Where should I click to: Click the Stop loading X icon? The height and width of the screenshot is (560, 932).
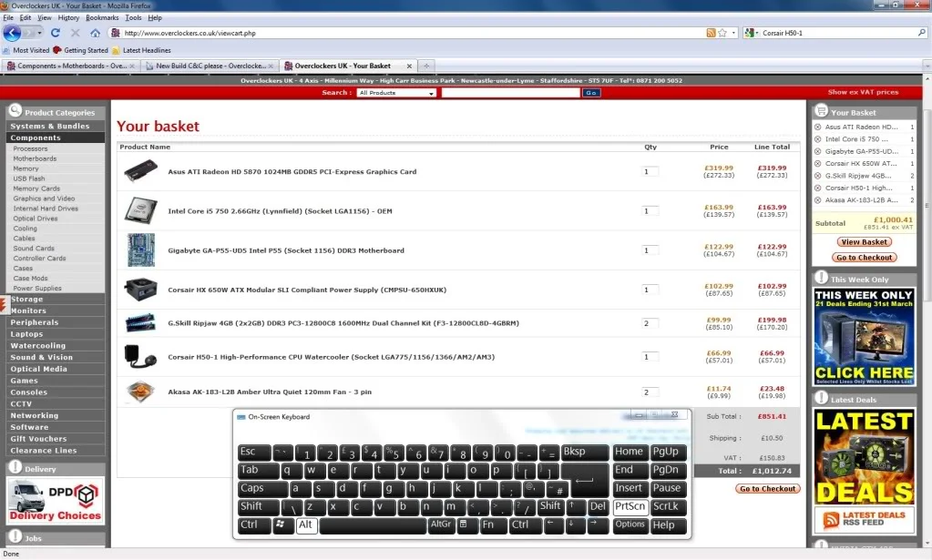coord(75,33)
